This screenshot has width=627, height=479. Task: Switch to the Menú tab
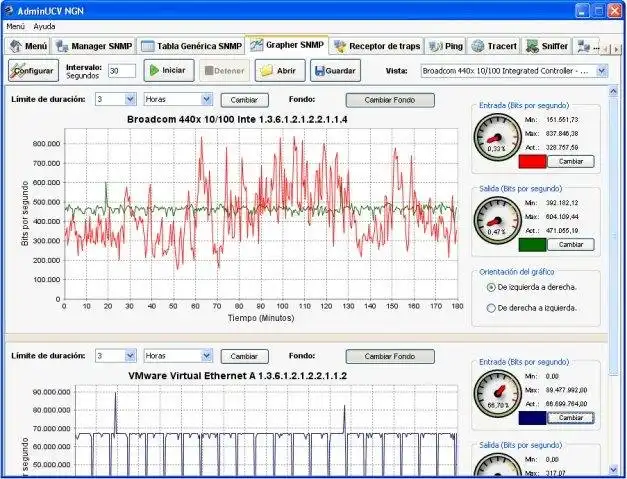(x=28, y=46)
